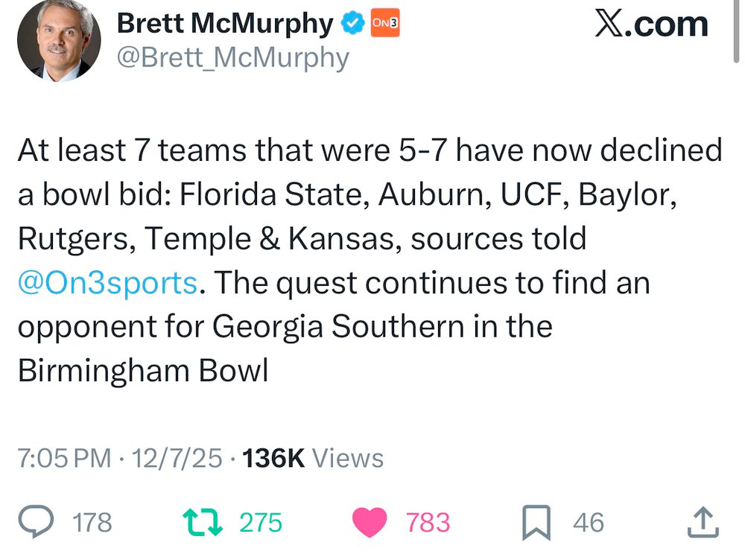Click the 12/7/25 date text

tap(177, 458)
